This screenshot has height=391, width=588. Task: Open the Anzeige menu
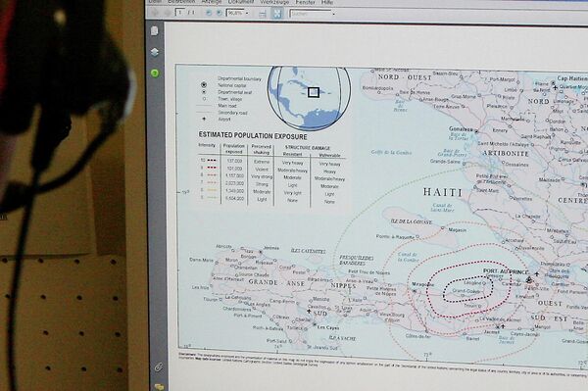click(x=212, y=2)
